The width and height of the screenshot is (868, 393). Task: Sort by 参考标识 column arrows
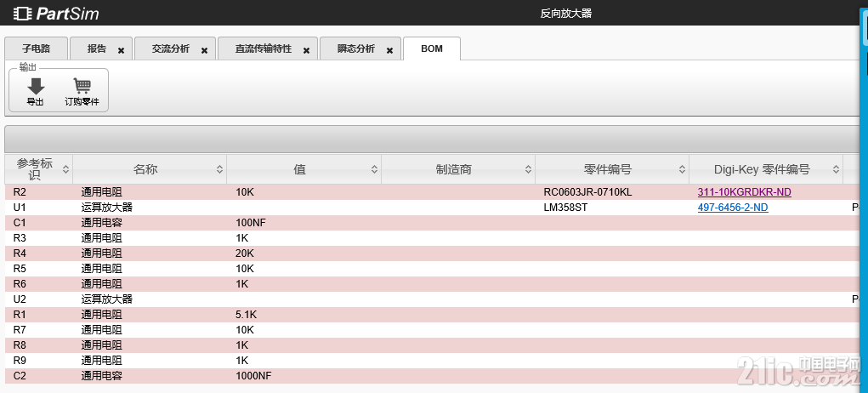(65, 169)
